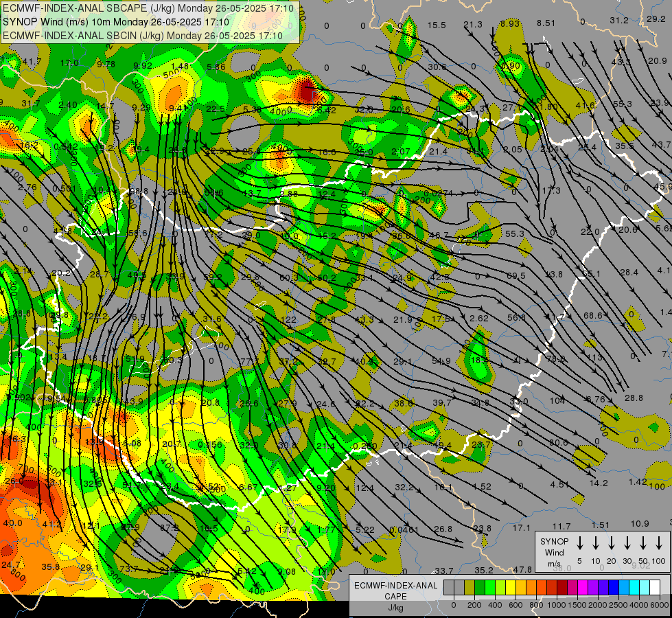
Task: Pick the bright magenta swatch right of the 1500 tick
Action: coord(583,587)
